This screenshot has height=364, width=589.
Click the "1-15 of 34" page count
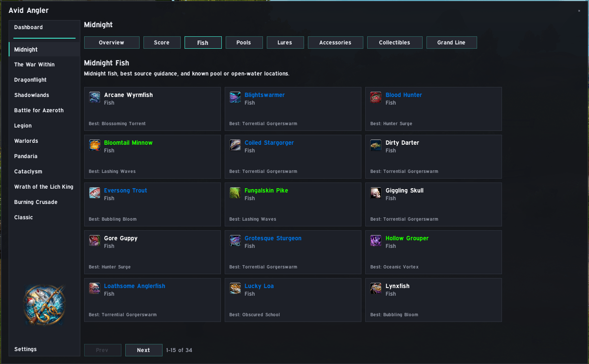pyautogui.click(x=179, y=350)
